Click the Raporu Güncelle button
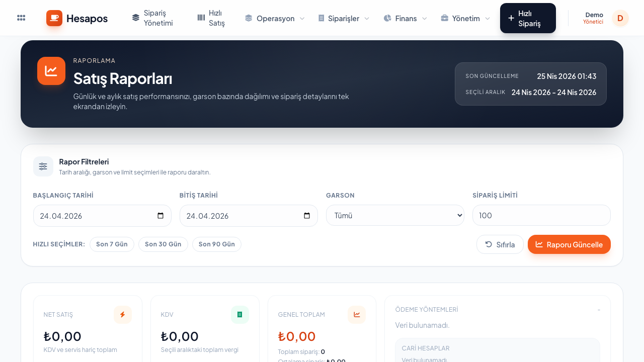The width and height of the screenshot is (644, 362). [569, 244]
